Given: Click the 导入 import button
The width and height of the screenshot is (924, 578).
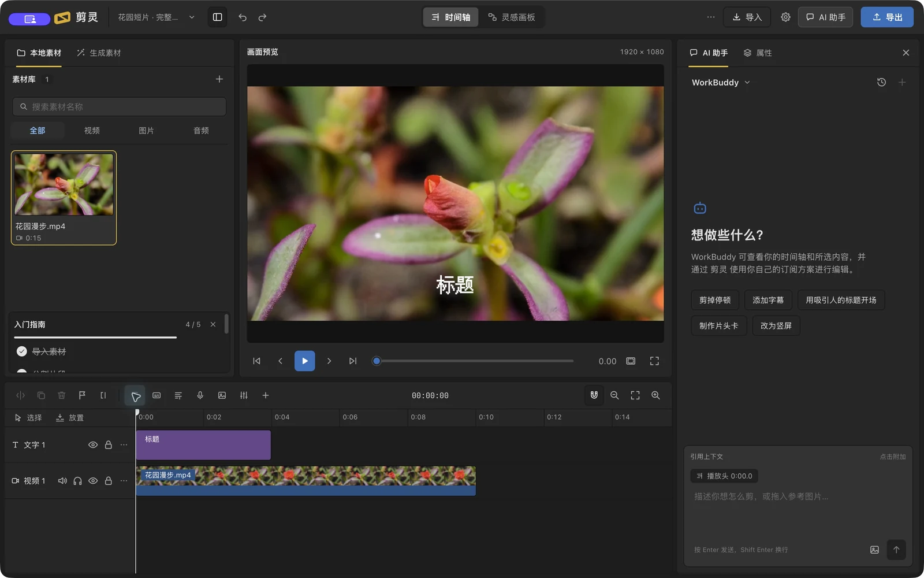Looking at the screenshot, I should point(747,17).
